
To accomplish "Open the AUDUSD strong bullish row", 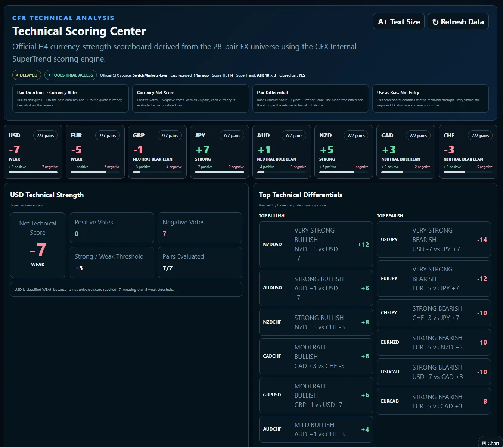I will [x=316, y=288].
